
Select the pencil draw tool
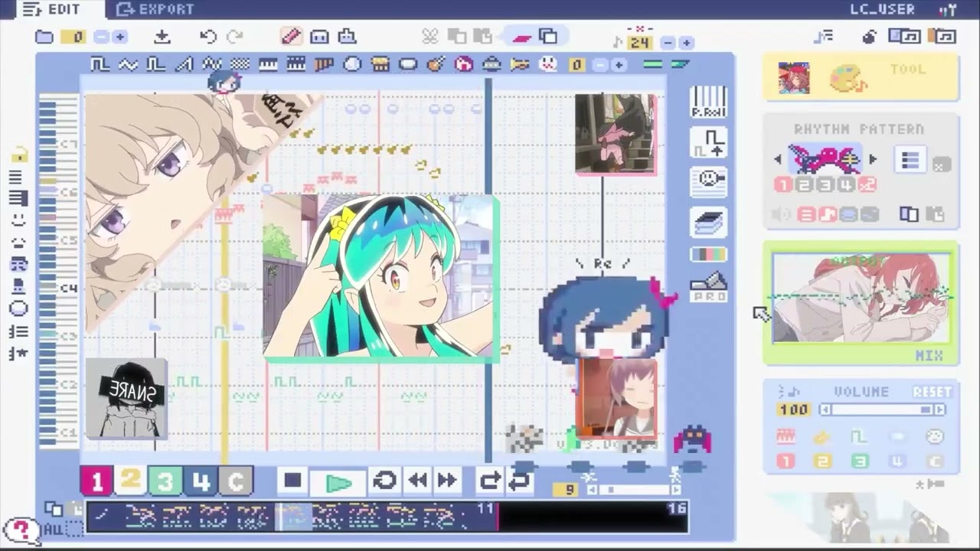click(292, 36)
